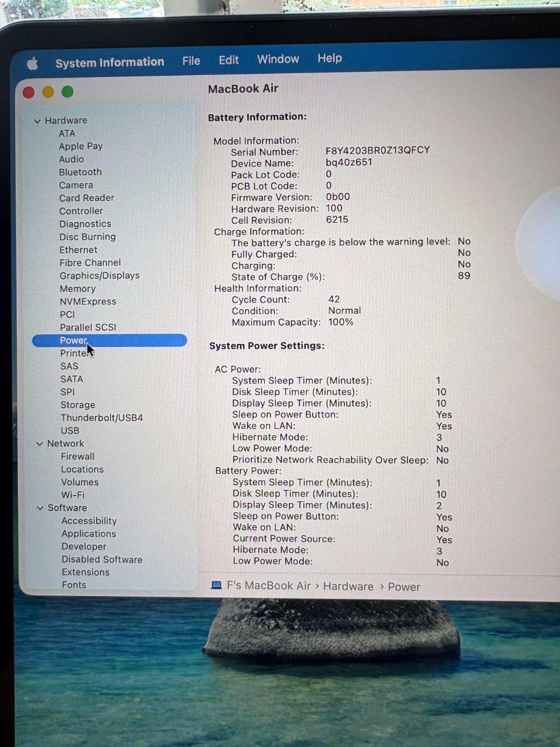The image size is (560, 747).
Task: Select Fibre Channel in the sidebar
Action: [90, 263]
